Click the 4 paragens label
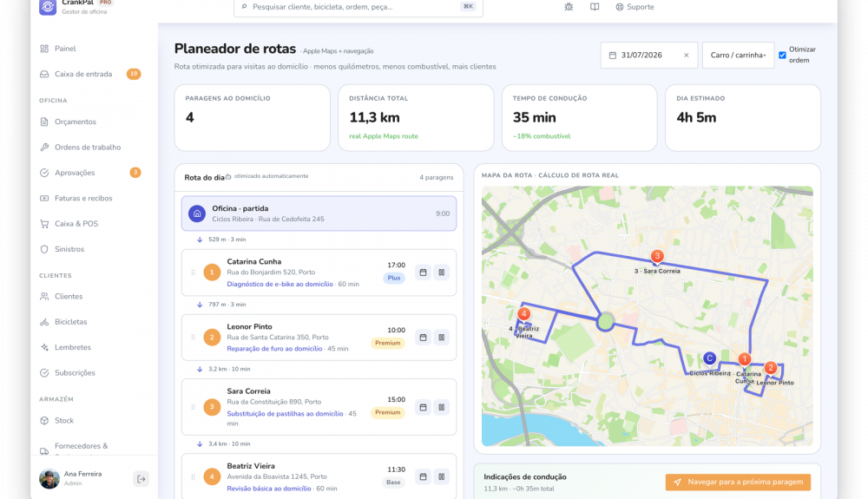The height and width of the screenshot is (499, 868). click(437, 178)
